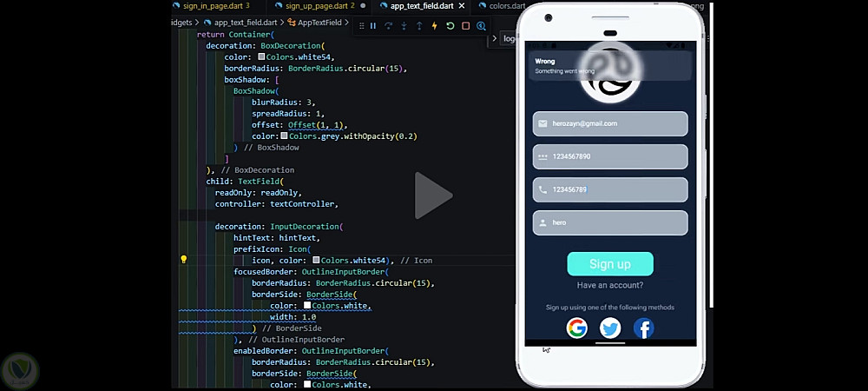Select the app_text_field.dart tab

[422, 6]
